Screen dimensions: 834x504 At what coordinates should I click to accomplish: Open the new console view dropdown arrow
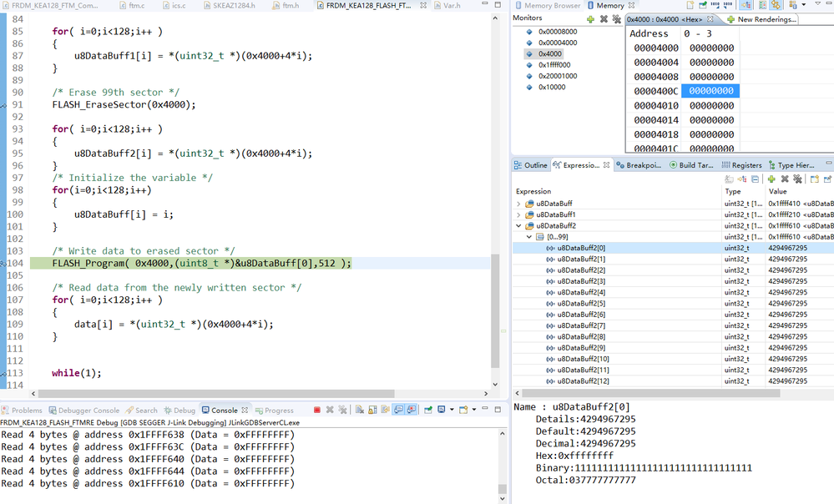[x=474, y=410]
